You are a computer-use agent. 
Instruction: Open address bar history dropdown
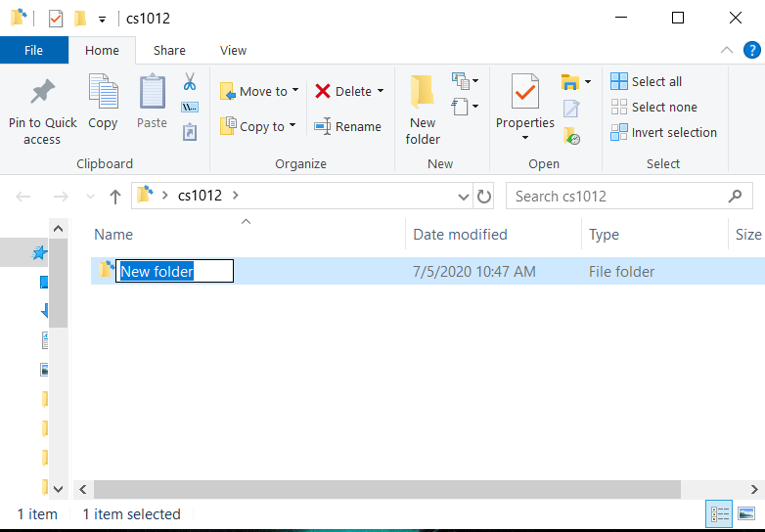(x=464, y=197)
